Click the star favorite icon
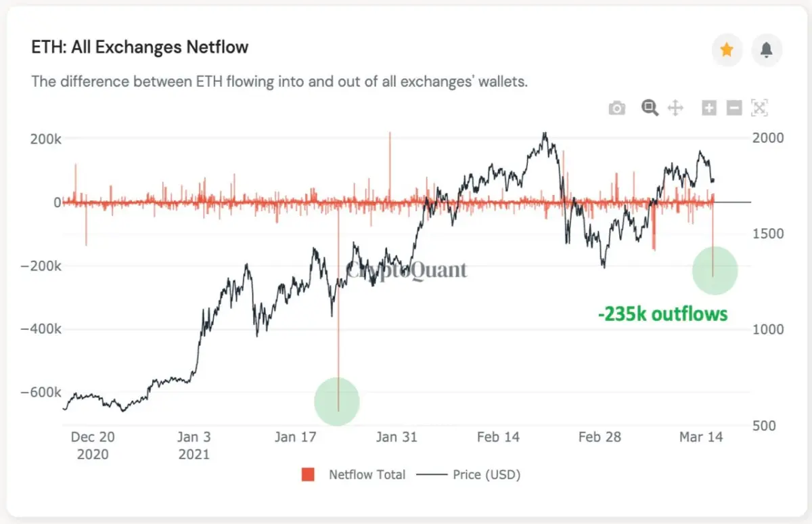This screenshot has height=524, width=812. click(727, 49)
